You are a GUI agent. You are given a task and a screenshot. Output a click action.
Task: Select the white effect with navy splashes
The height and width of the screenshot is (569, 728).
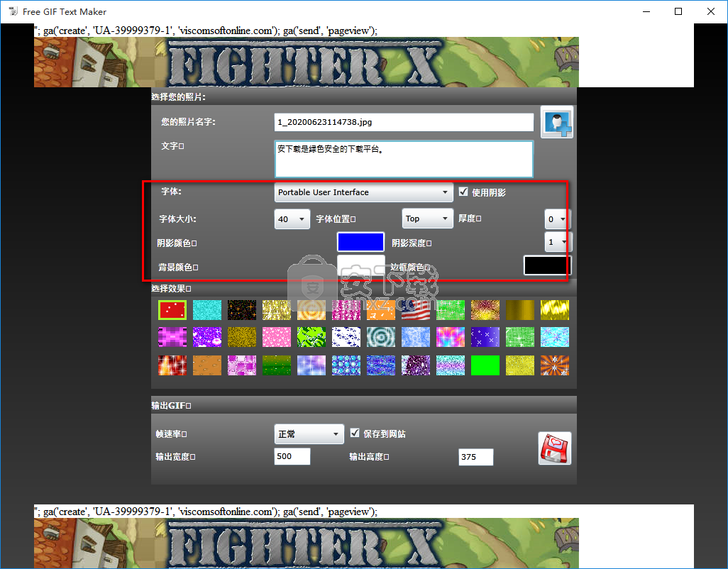click(346, 338)
